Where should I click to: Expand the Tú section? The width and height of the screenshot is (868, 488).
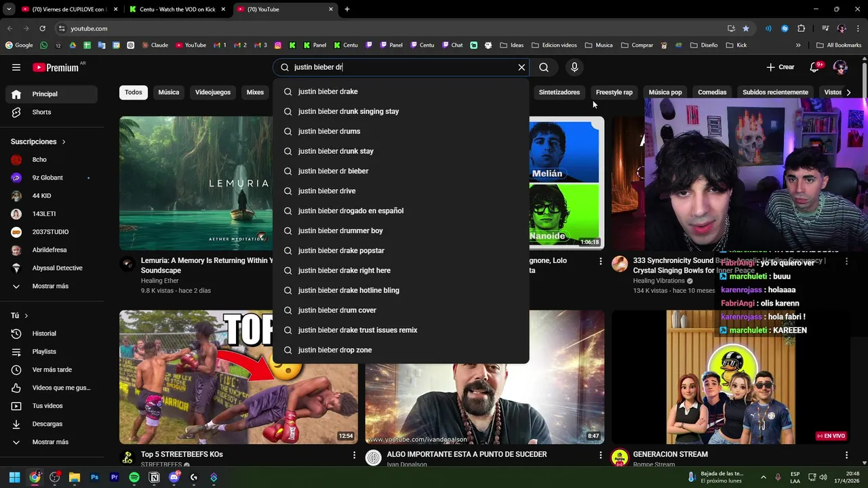(x=20, y=316)
